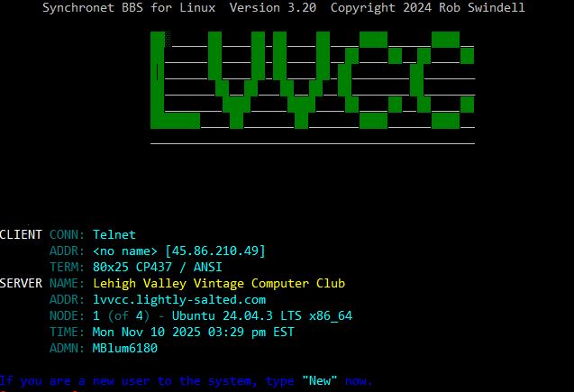
Task: Click the <no name> client address text
Action: (x=125, y=251)
